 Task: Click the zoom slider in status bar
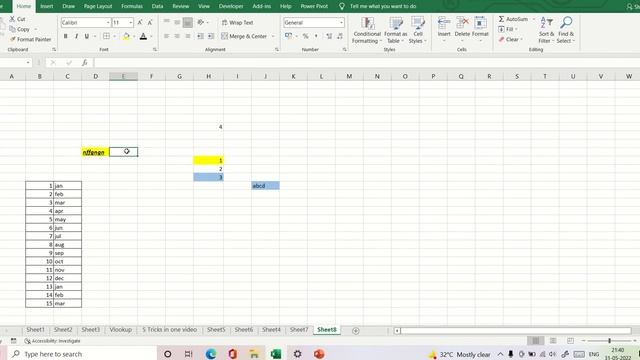pyautogui.click(x=609, y=341)
